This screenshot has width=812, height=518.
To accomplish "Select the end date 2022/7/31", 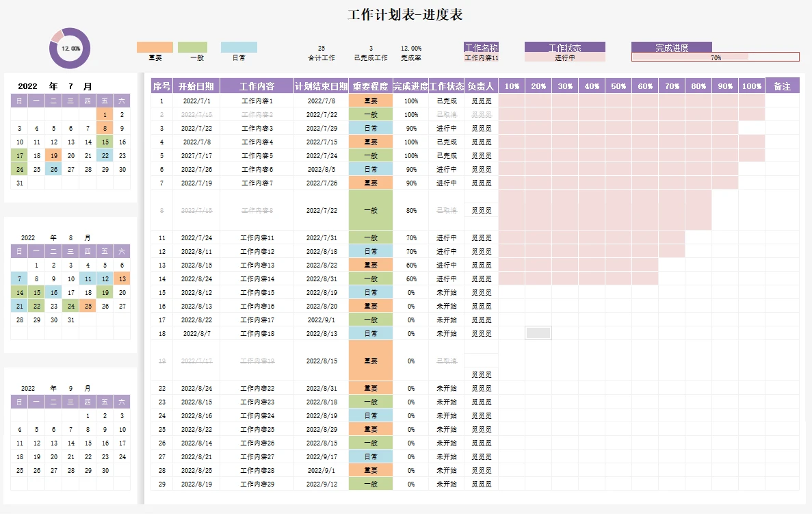I will [321, 237].
